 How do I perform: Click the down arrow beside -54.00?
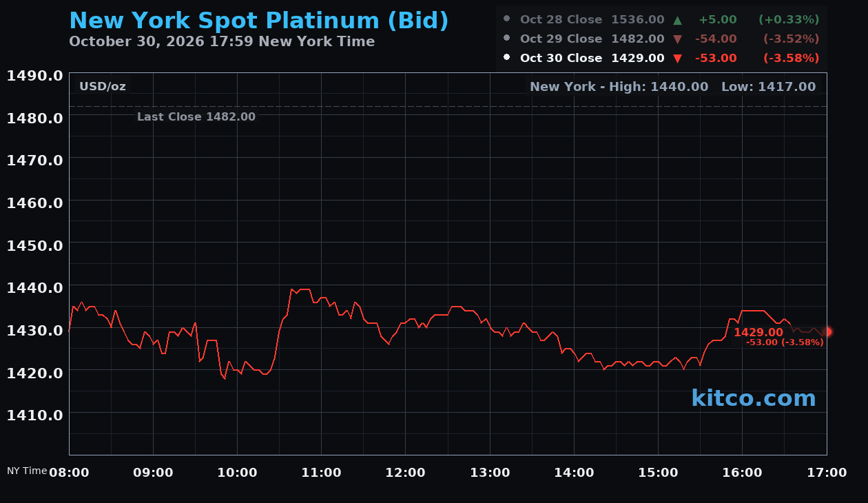click(677, 39)
